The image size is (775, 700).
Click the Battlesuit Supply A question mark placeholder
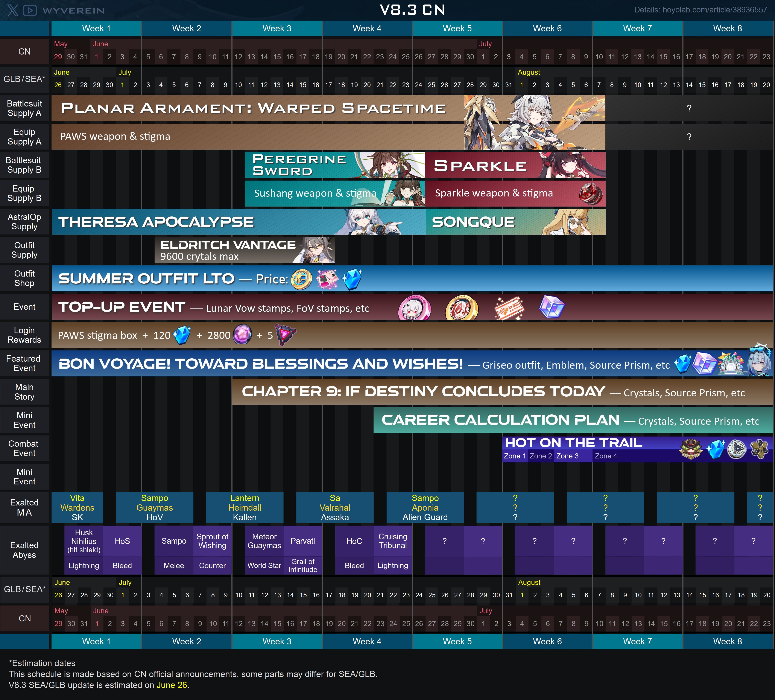[x=689, y=108]
